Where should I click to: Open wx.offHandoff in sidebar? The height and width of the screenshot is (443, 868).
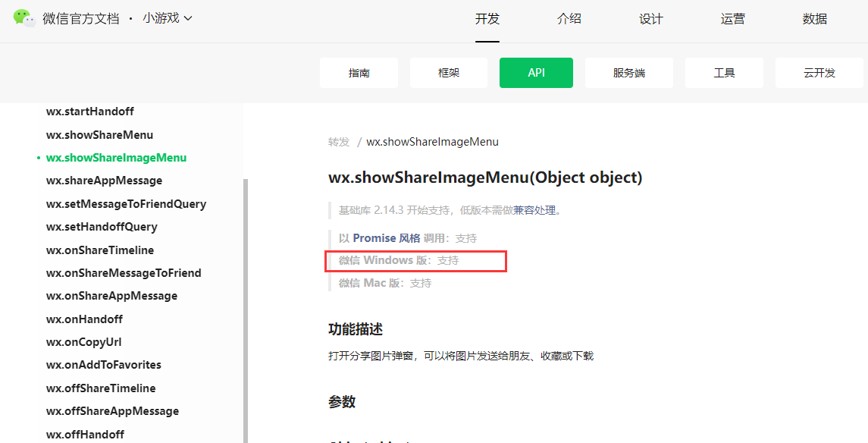click(85, 435)
